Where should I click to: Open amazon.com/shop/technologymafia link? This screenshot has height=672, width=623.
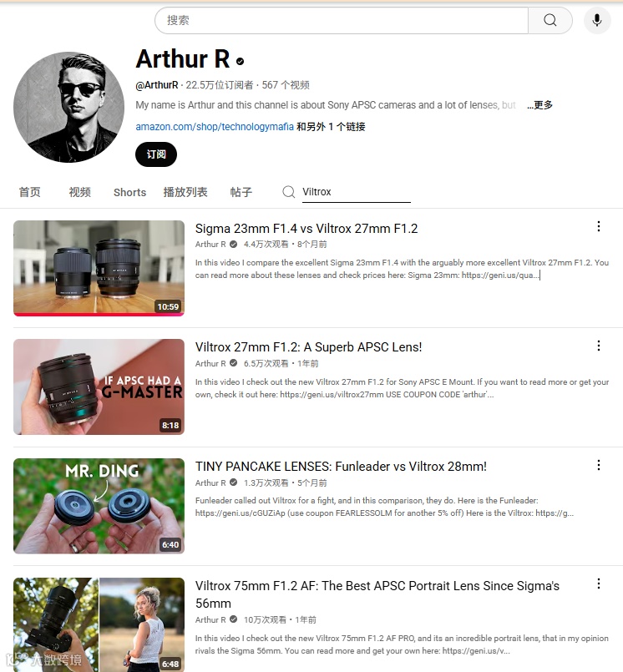(215, 127)
